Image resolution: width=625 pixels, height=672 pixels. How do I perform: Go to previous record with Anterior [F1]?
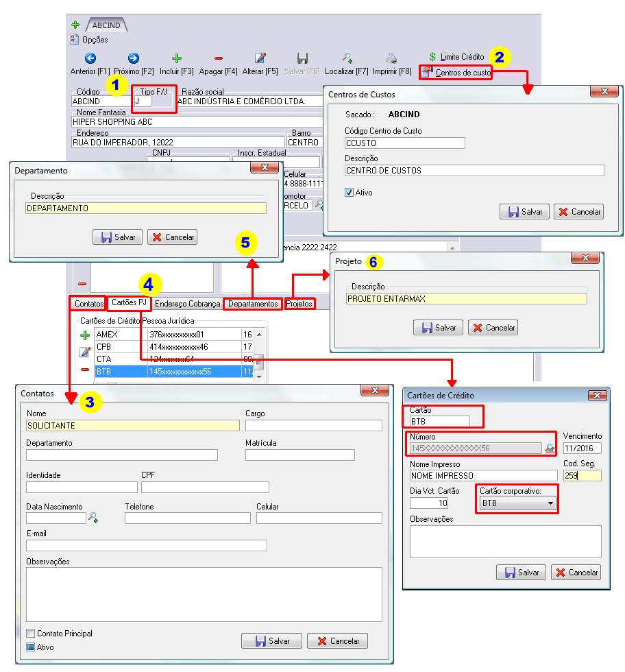90,58
